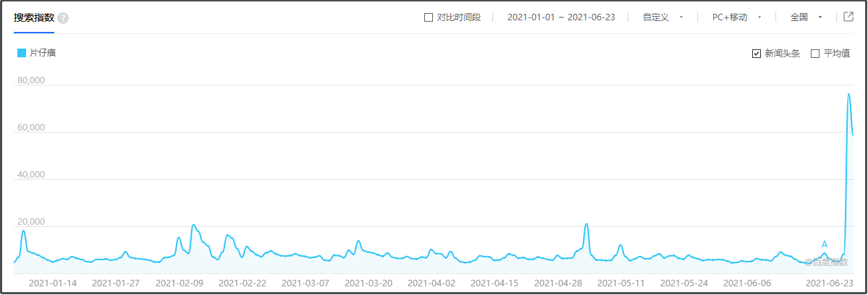Click the 2021-01-14 axis date label

(x=53, y=283)
